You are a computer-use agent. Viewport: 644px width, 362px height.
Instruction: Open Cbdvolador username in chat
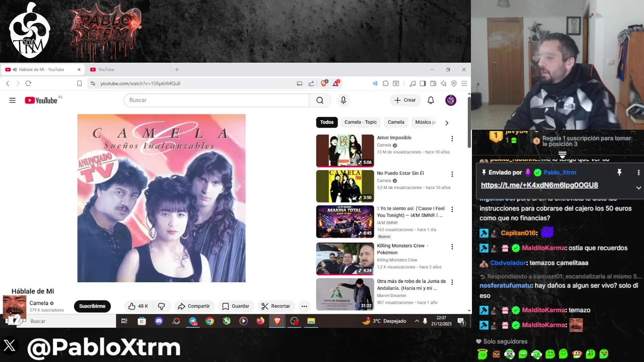coord(508,263)
